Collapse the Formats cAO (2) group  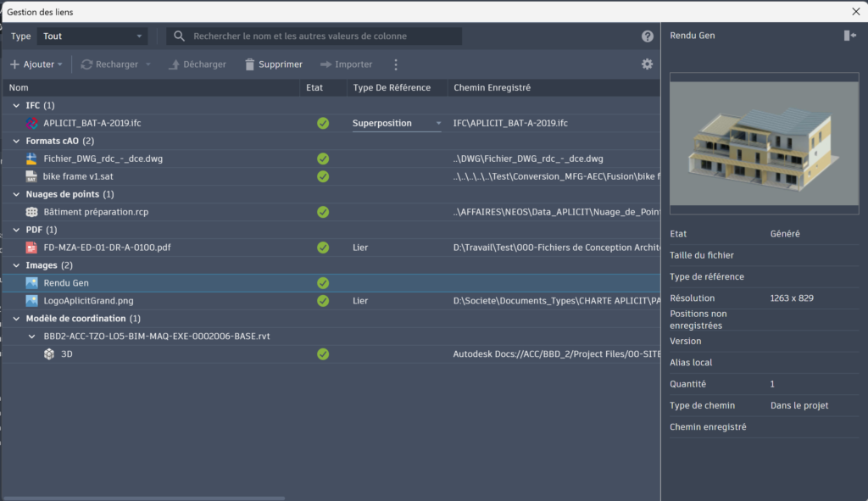pyautogui.click(x=16, y=141)
